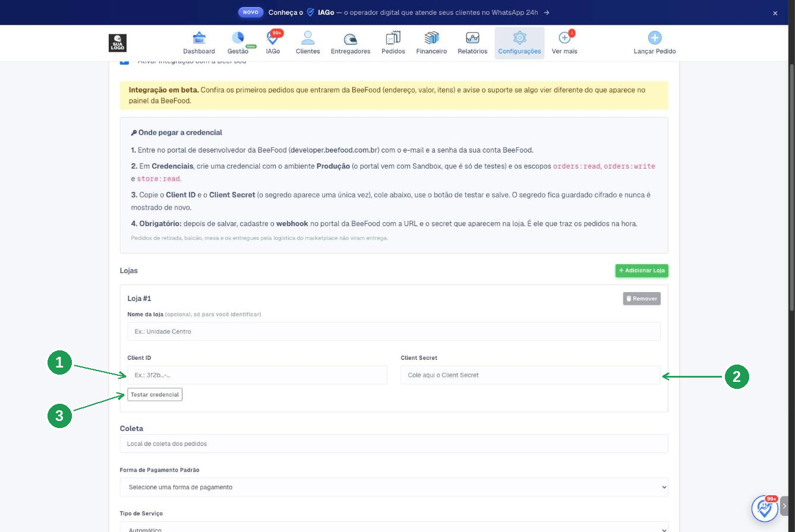This screenshot has height=532, width=795.
Task: Click the orders:write scope text
Action: [629, 166]
